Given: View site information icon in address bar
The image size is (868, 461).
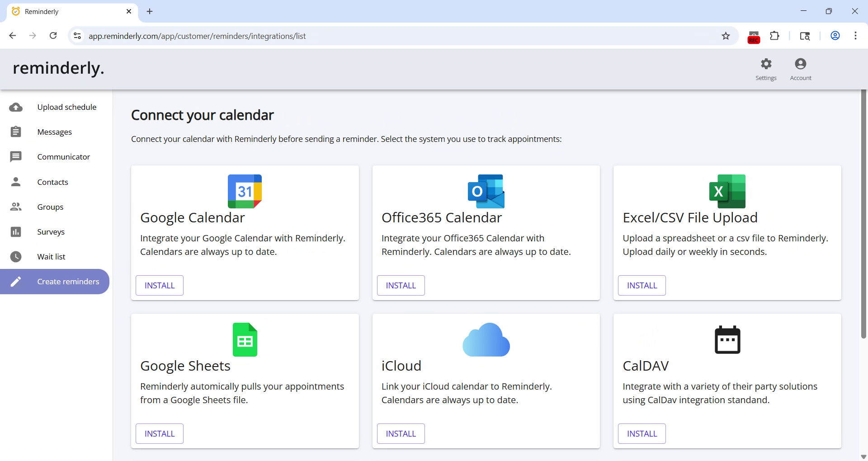Looking at the screenshot, I should pyautogui.click(x=77, y=36).
